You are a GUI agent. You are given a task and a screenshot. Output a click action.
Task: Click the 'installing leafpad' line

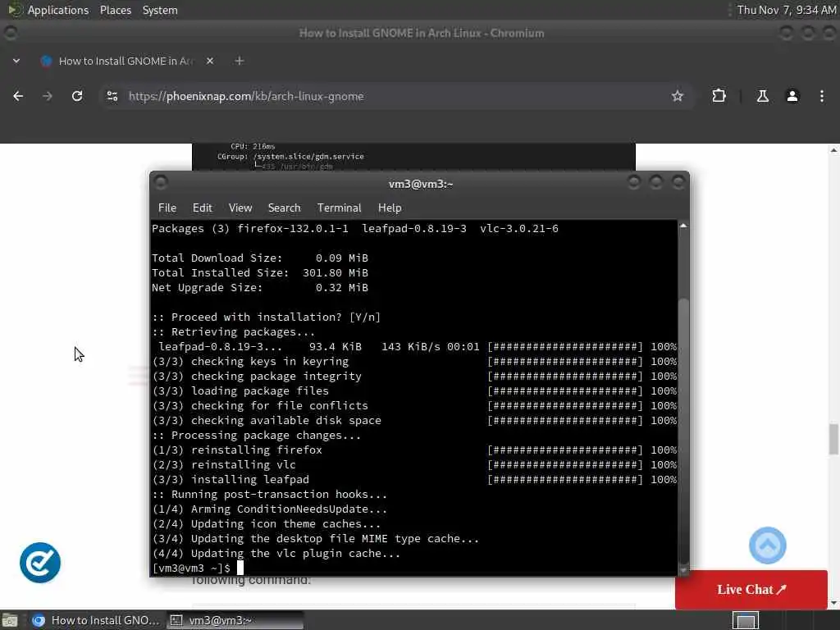tap(231, 479)
